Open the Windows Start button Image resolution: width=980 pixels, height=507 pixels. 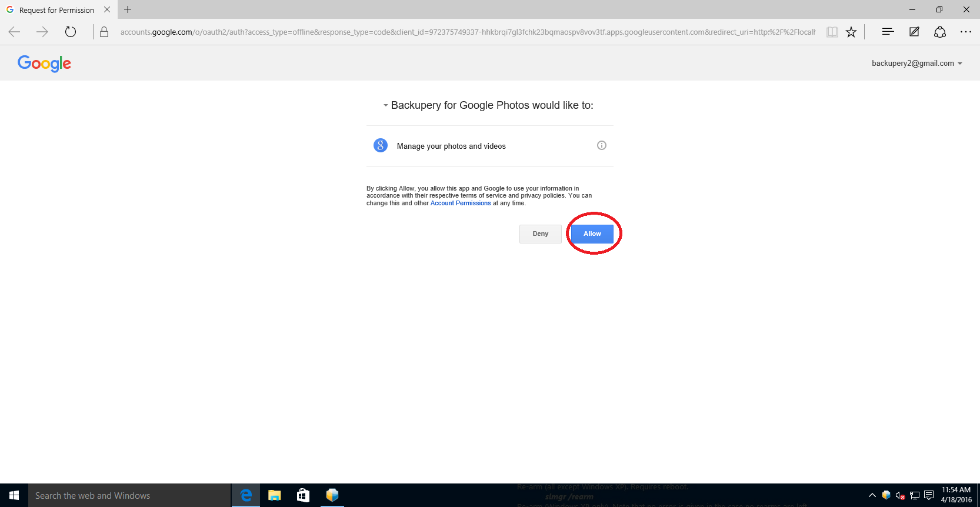(x=14, y=495)
